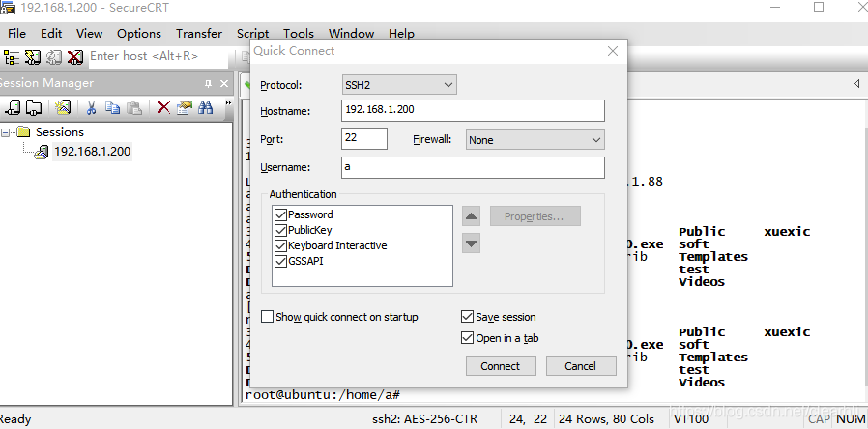Enable Show quick connect on startup
This screenshot has height=429, width=868.
tap(268, 317)
